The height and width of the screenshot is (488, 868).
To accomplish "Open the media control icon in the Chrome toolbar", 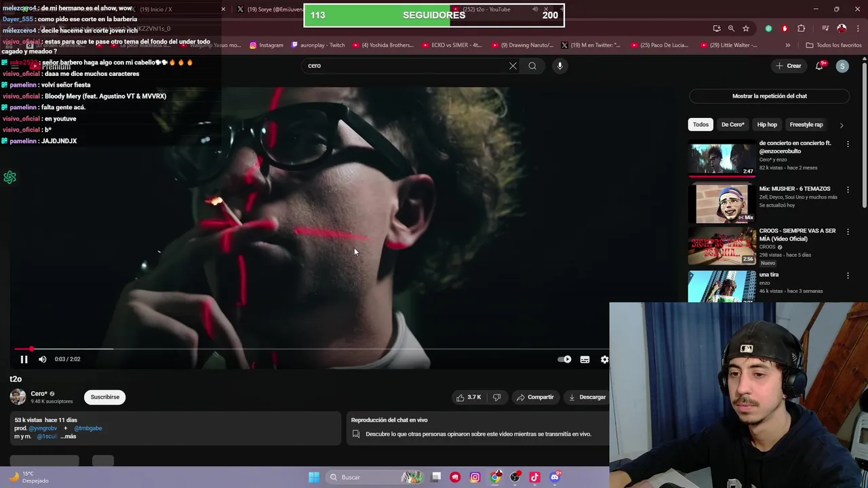I will [825, 28].
